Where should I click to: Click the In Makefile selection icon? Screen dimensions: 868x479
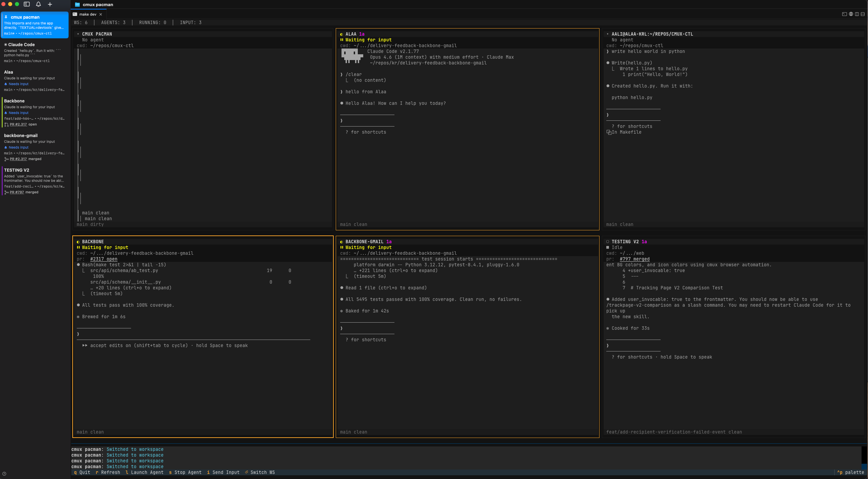(x=609, y=132)
